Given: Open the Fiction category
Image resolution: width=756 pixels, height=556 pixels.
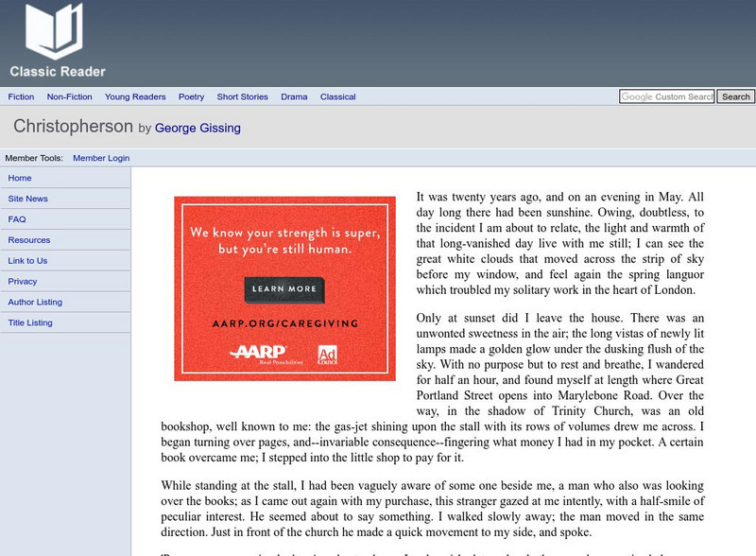Looking at the screenshot, I should (21, 96).
